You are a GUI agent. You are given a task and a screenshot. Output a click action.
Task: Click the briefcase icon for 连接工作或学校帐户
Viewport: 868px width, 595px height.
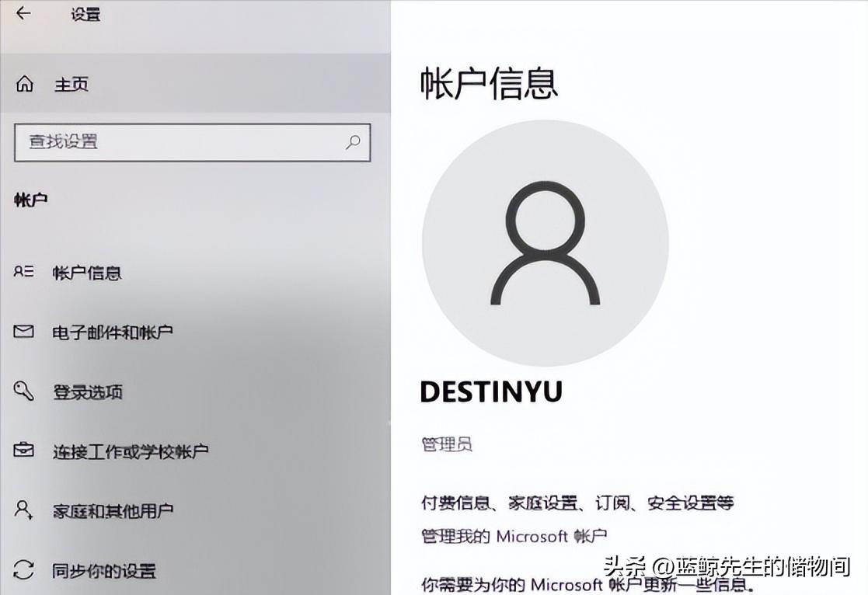(x=24, y=451)
